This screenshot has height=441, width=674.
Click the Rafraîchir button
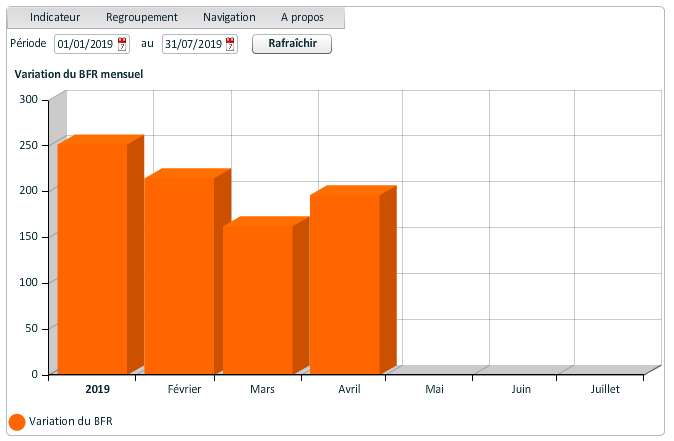pyautogui.click(x=292, y=44)
